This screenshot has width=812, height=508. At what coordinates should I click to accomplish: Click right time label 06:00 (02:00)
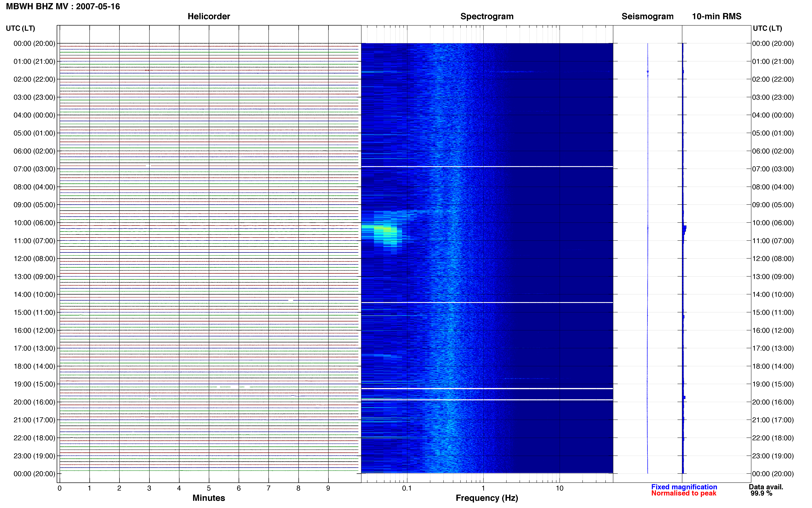[x=773, y=151]
